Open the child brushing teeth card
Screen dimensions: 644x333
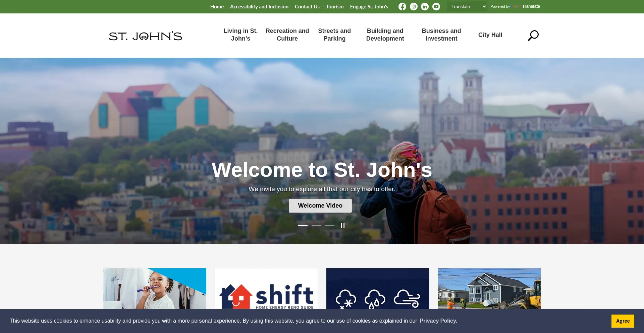(x=155, y=289)
